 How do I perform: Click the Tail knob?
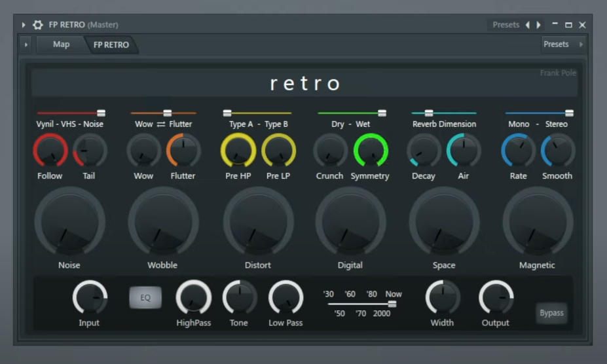point(90,150)
